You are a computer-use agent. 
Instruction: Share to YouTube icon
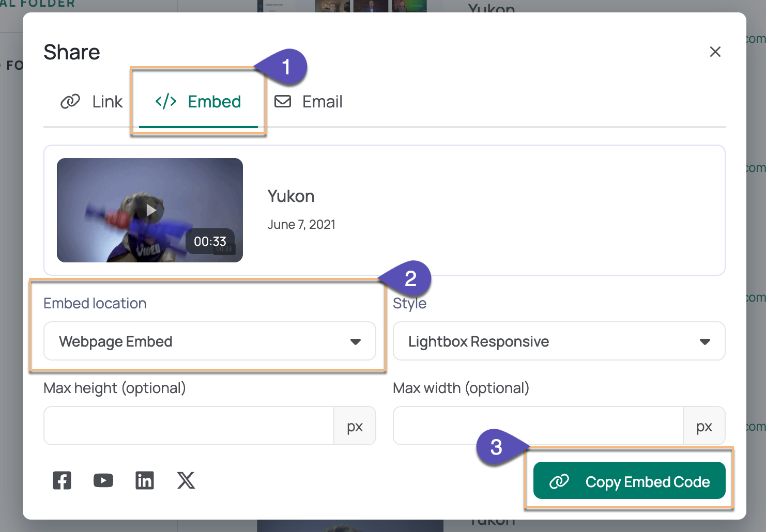click(x=103, y=480)
